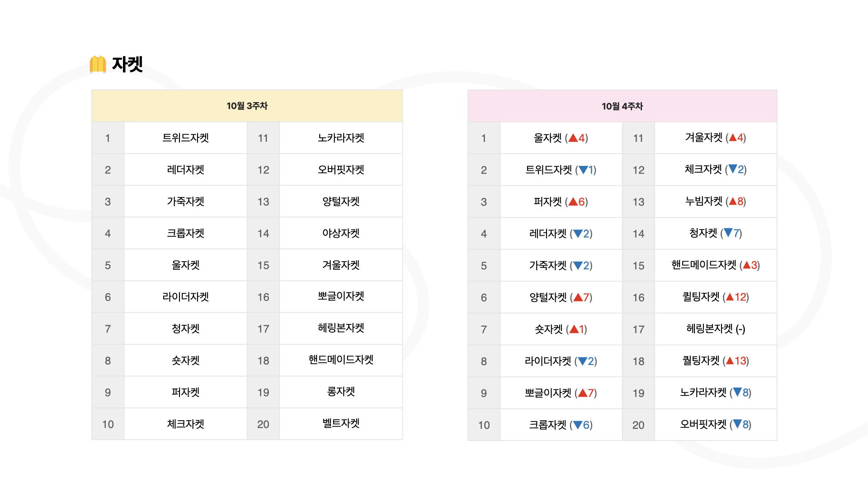Screen dimensions: 868x488
Task: Click 퀼팅자켓 with the ▲13 change
Action: (715, 361)
